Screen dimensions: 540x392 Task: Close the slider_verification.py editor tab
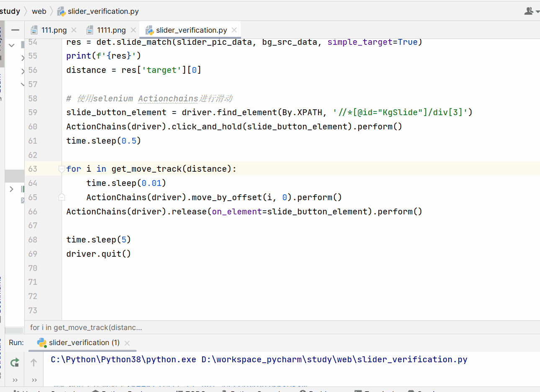tap(234, 30)
